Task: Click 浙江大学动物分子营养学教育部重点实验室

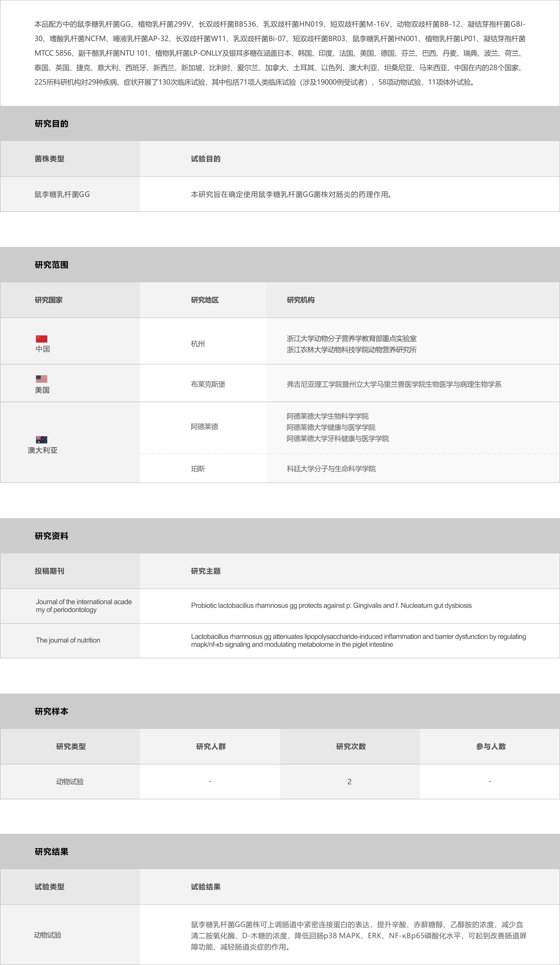Action: [x=352, y=339]
